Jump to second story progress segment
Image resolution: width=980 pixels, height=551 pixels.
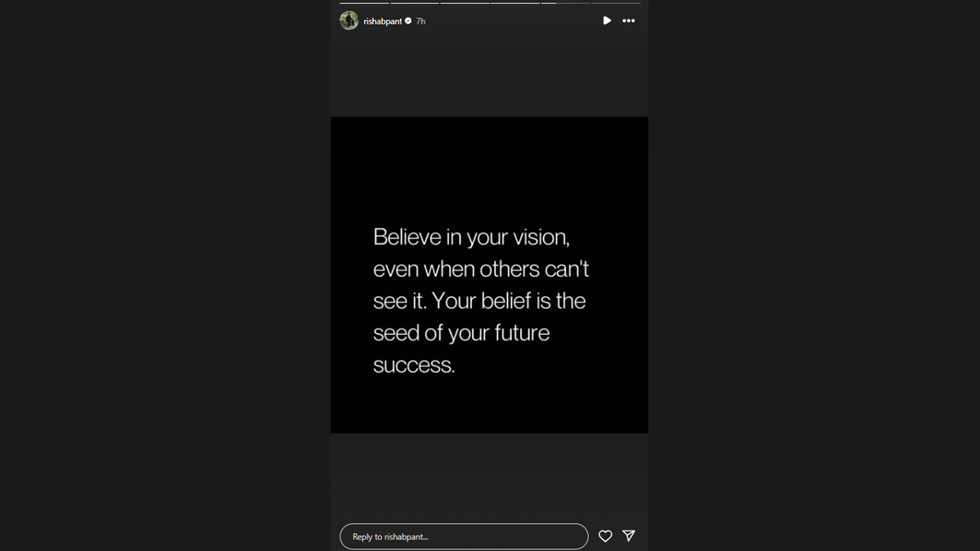point(415,3)
